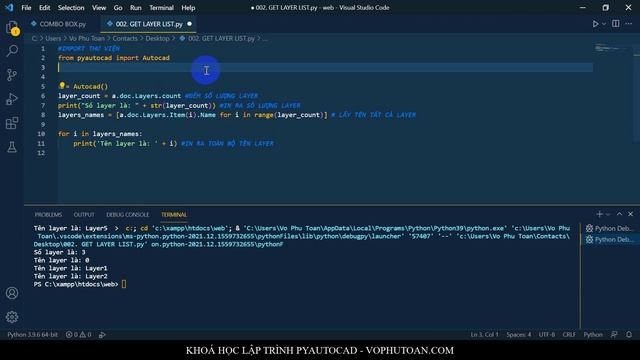The height and width of the screenshot is (360, 640).
Task: Open the Help menu
Action: pos(188,8)
